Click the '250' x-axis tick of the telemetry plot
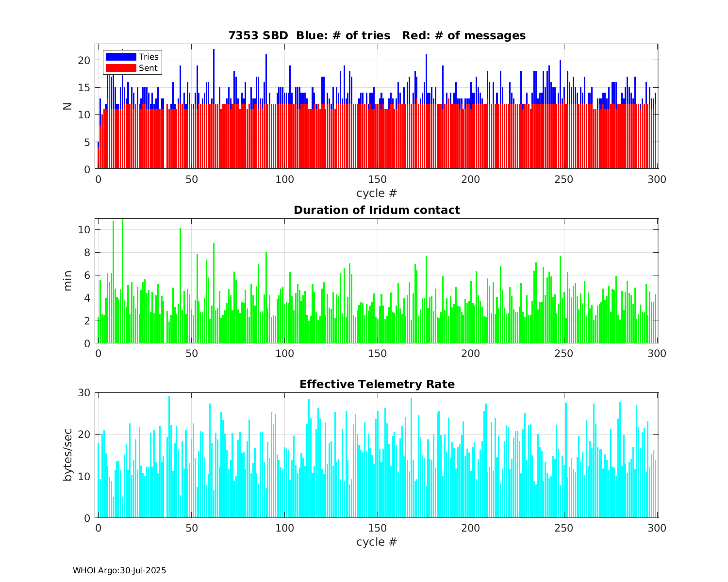 pyautogui.click(x=564, y=528)
